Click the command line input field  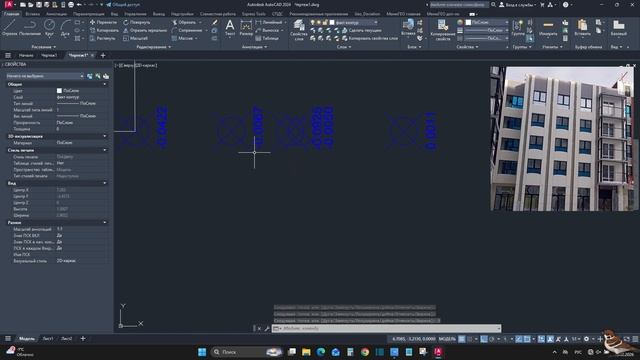click(x=387, y=328)
